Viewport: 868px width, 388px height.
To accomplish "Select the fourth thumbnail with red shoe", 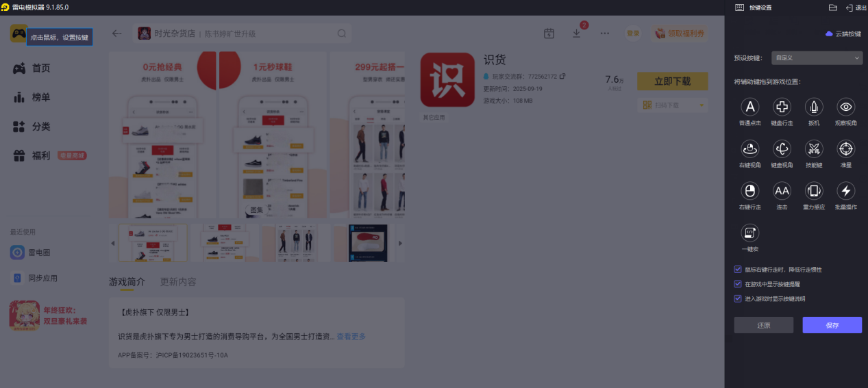I will click(x=368, y=243).
